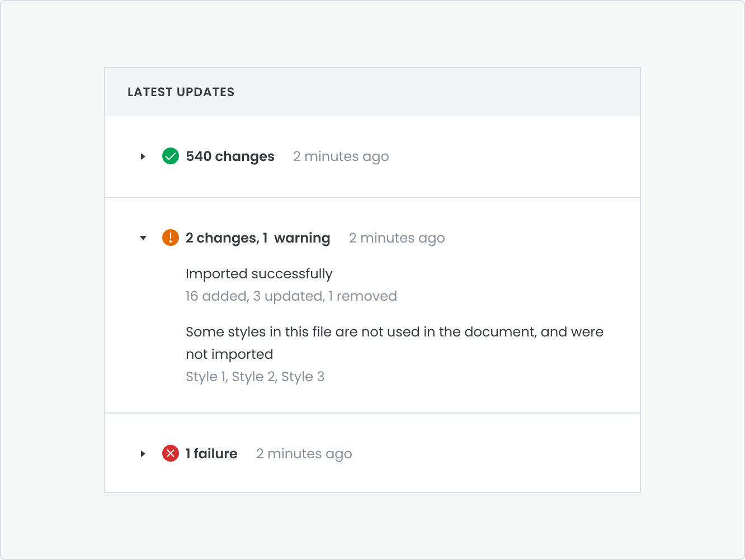745x560 pixels.
Task: Click timestamp next to the warning entry
Action: coord(397,238)
